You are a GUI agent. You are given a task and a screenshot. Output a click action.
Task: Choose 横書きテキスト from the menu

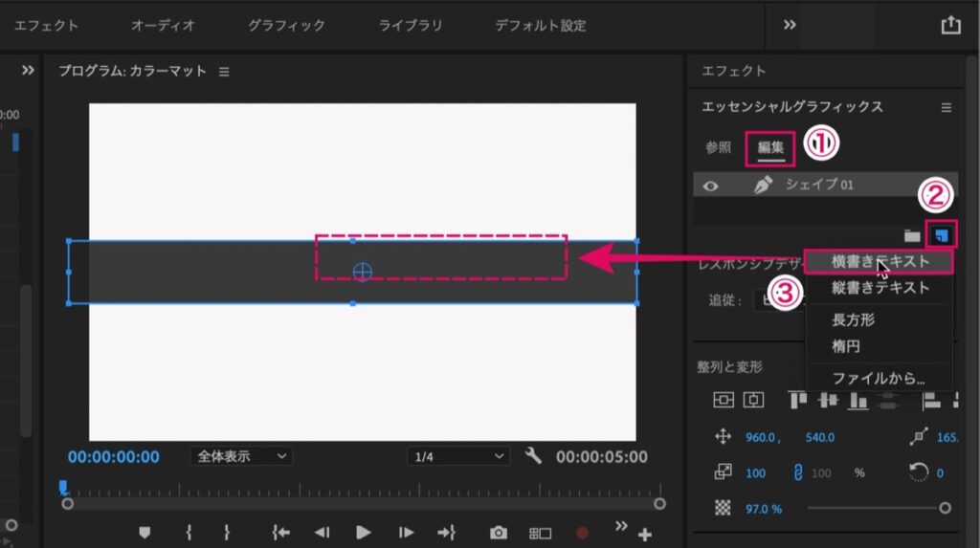pyautogui.click(x=880, y=262)
